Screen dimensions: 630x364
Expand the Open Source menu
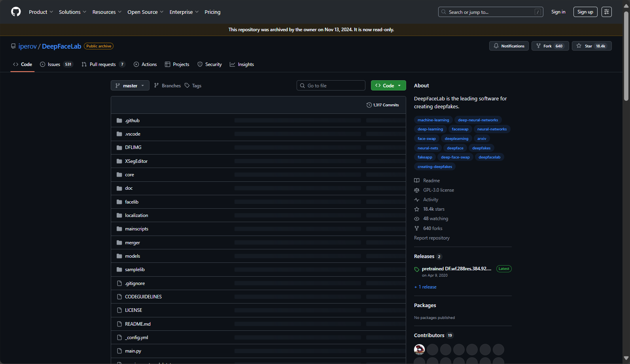click(x=145, y=12)
